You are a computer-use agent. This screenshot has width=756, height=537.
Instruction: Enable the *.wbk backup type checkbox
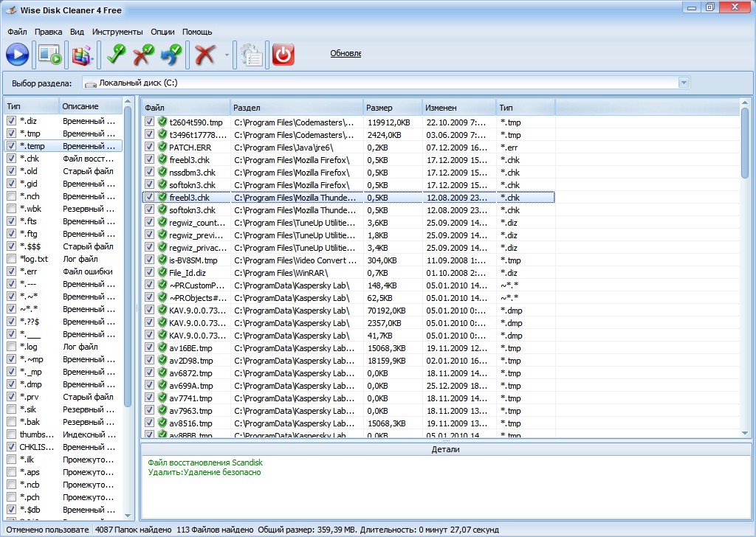pyautogui.click(x=12, y=209)
